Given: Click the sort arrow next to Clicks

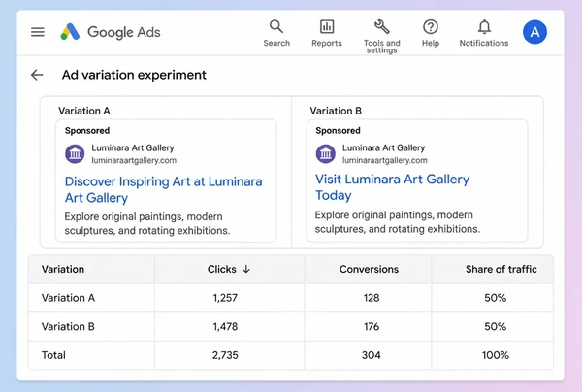Looking at the screenshot, I should point(246,269).
